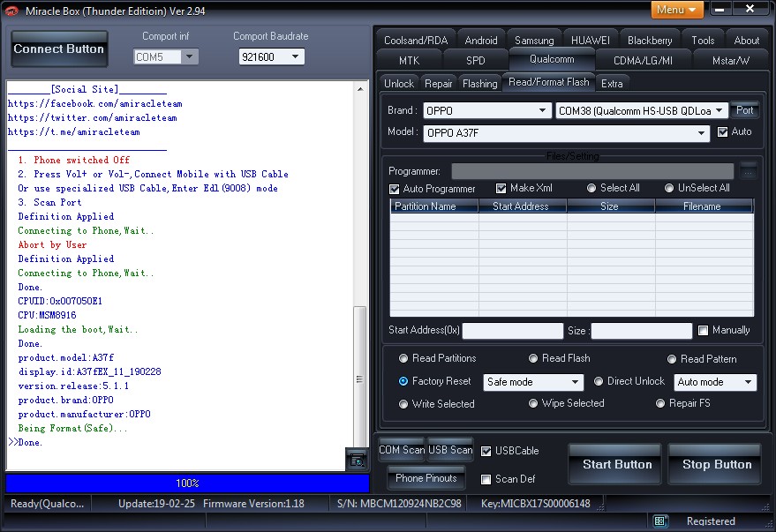Select the Select All radio button

(x=591, y=188)
